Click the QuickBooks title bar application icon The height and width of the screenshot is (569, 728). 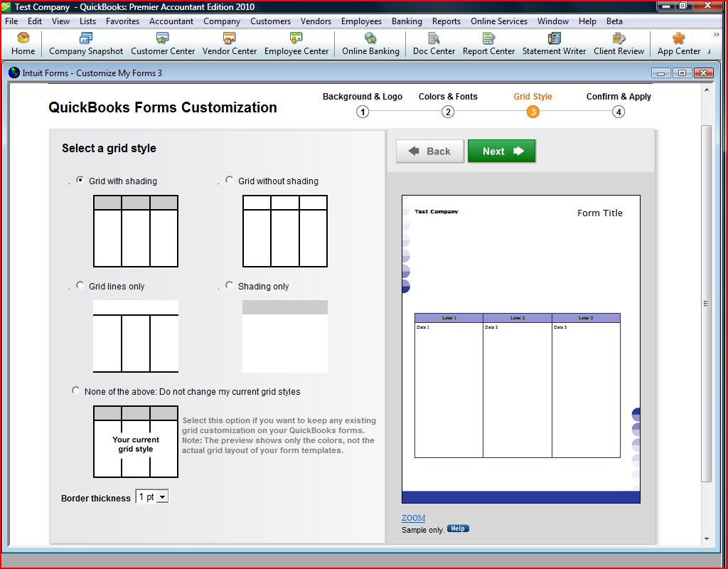6,7
